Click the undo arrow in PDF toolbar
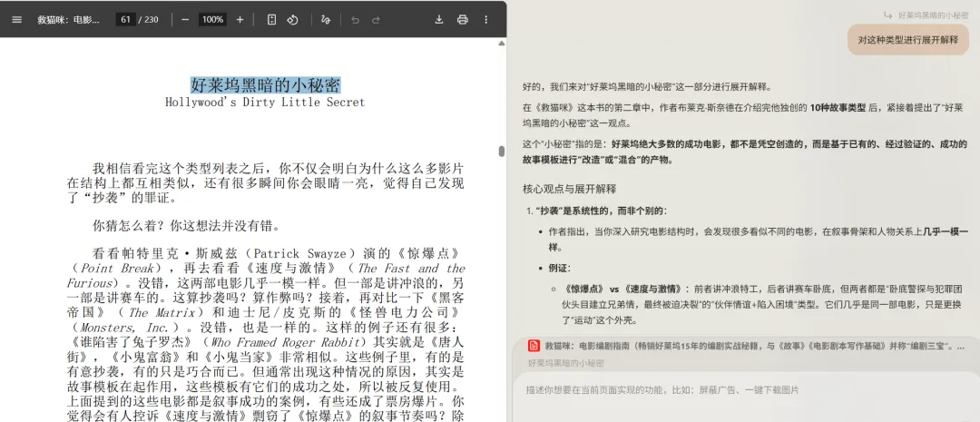Viewport: 980px width, 422px height. point(355,19)
